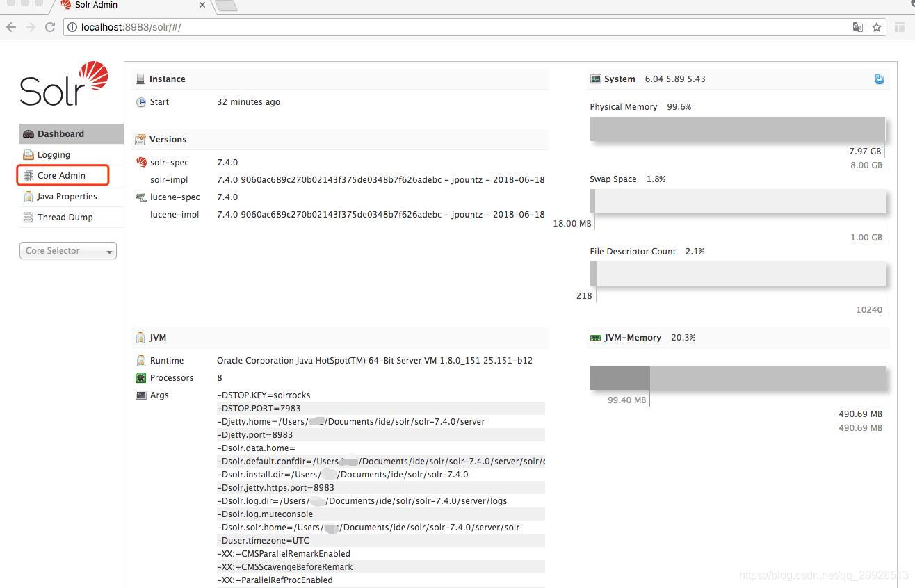Click the Swap Space '18.00 MB' value
The image size is (915, 588).
(572, 223)
